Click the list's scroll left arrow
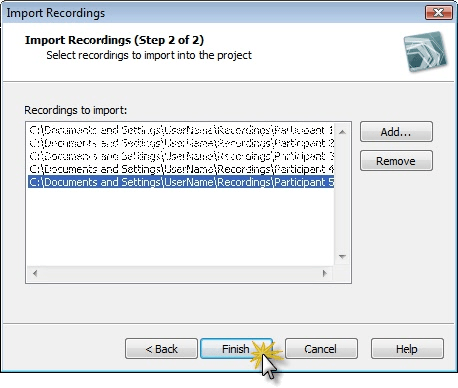Viewport: 458px width, 388px height. [35, 274]
